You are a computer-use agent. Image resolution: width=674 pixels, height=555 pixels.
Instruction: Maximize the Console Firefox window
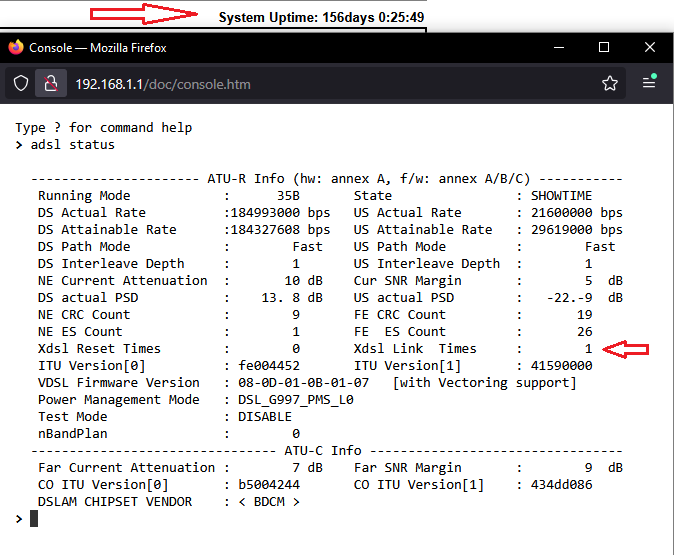[604, 47]
